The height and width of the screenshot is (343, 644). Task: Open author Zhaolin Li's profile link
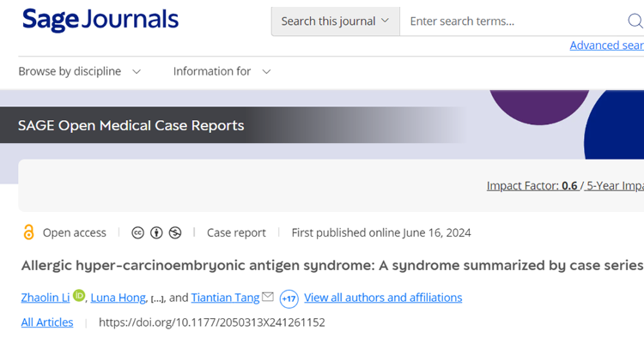[x=46, y=298]
